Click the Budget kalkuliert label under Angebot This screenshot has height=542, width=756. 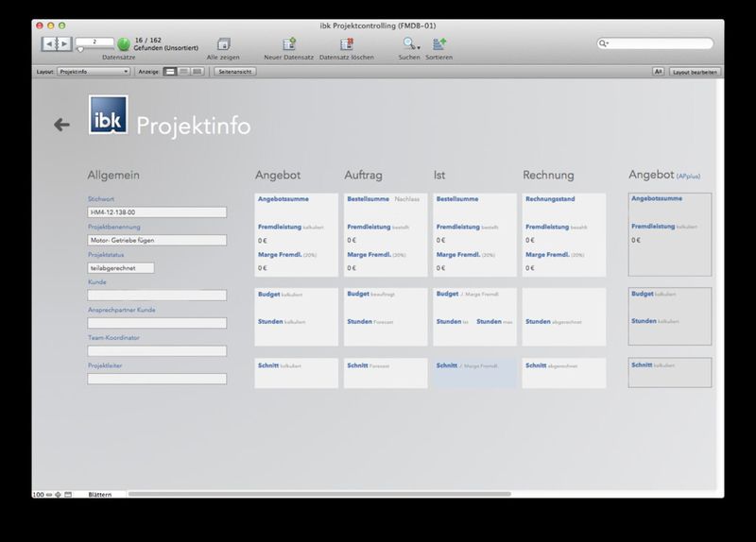[x=280, y=294]
